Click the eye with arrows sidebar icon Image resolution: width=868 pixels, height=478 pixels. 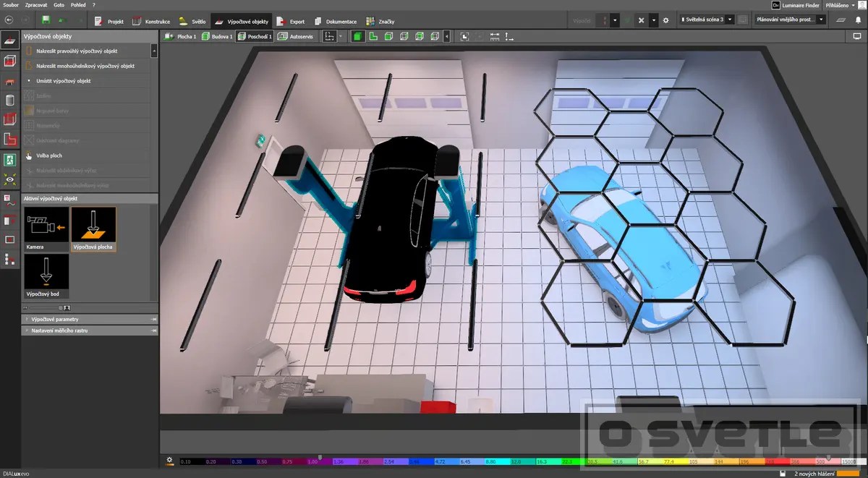9,179
